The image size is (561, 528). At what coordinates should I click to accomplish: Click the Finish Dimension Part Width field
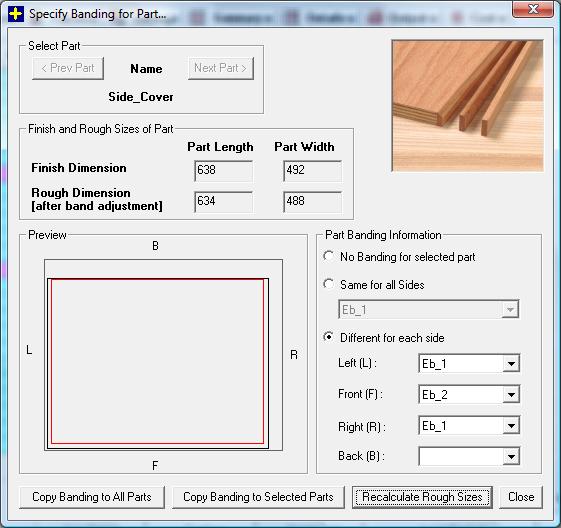[x=312, y=170]
